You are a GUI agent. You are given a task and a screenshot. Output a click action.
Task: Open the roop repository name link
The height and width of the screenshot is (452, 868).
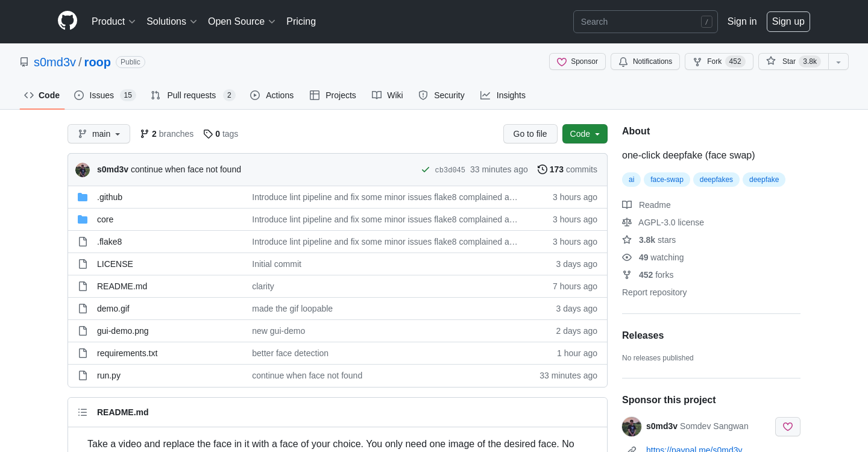[x=98, y=62]
